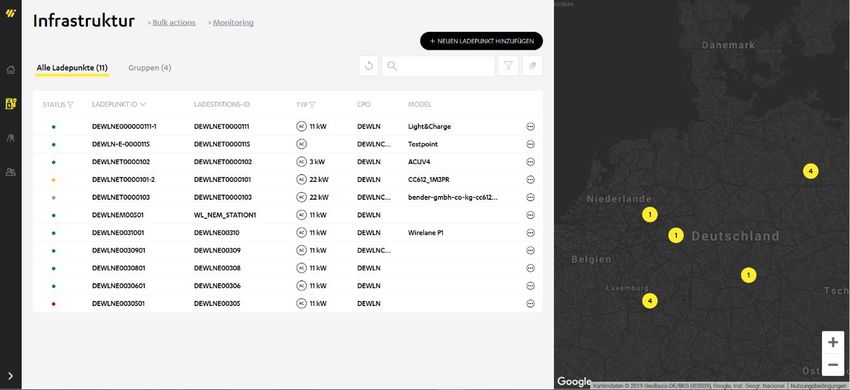Viewport: 850px width, 390px height.
Task: Click station ID WL_NEM_STATION1
Action: pyautogui.click(x=224, y=215)
